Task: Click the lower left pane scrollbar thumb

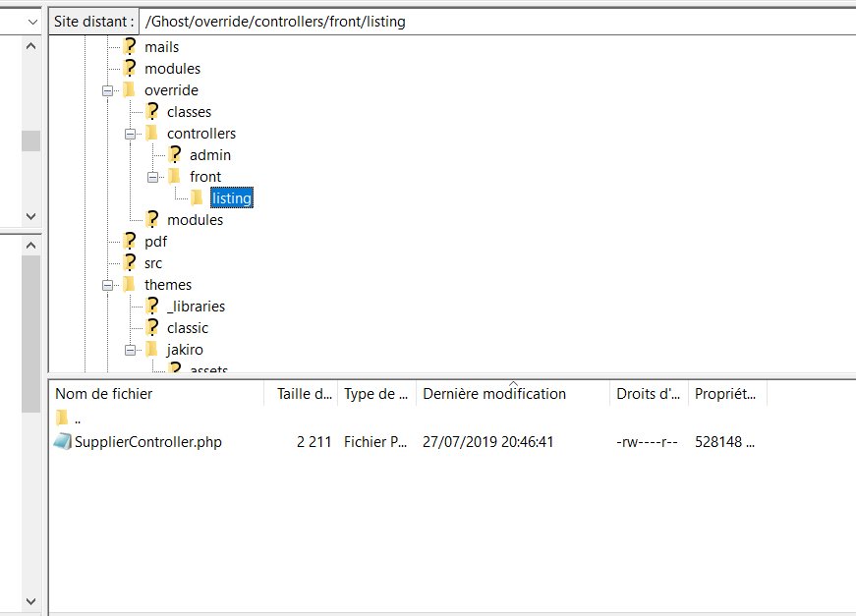Action: pyautogui.click(x=31, y=334)
